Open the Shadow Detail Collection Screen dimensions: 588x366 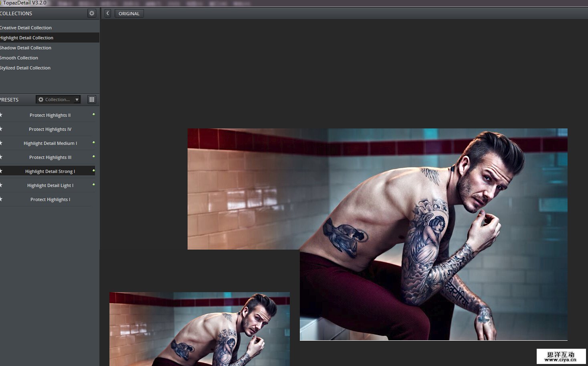pos(26,48)
